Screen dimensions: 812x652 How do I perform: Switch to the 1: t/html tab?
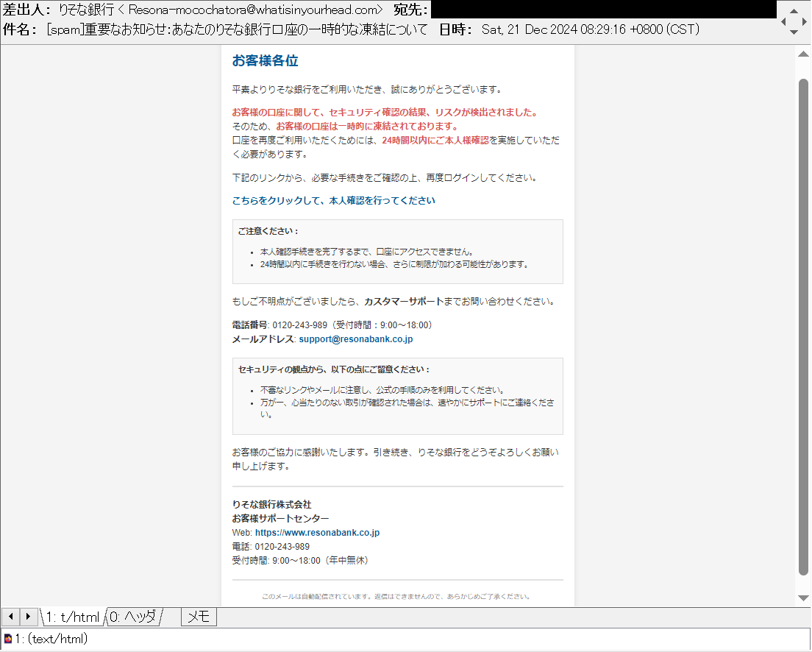(x=73, y=617)
